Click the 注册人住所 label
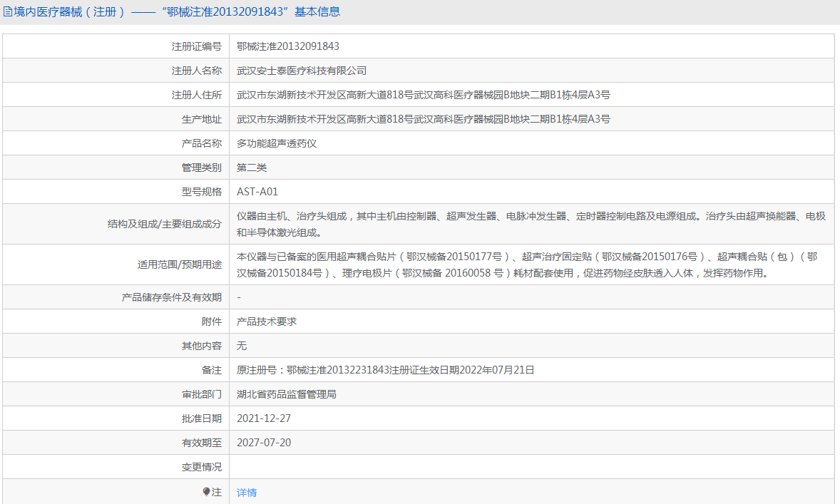This screenshot has height=504, width=840. pyautogui.click(x=197, y=95)
